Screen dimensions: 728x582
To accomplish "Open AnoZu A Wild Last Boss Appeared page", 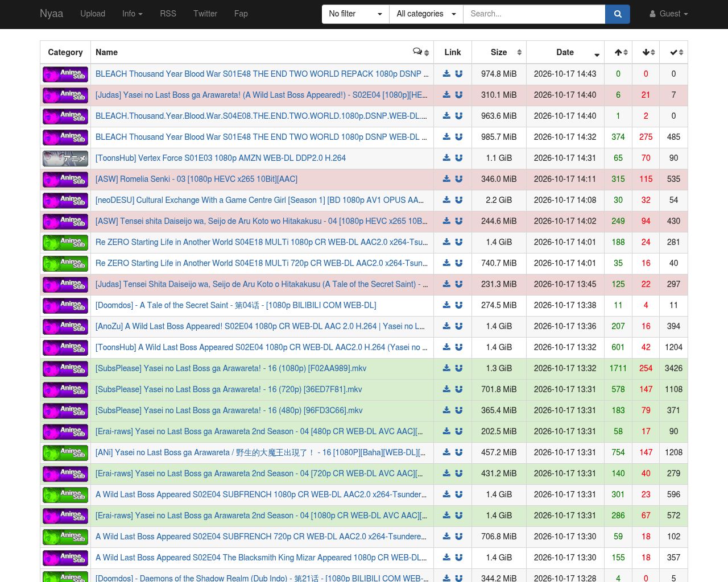I will click(x=260, y=326).
